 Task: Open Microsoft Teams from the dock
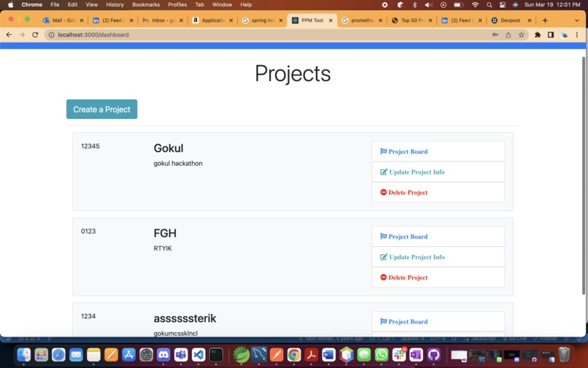(181, 354)
